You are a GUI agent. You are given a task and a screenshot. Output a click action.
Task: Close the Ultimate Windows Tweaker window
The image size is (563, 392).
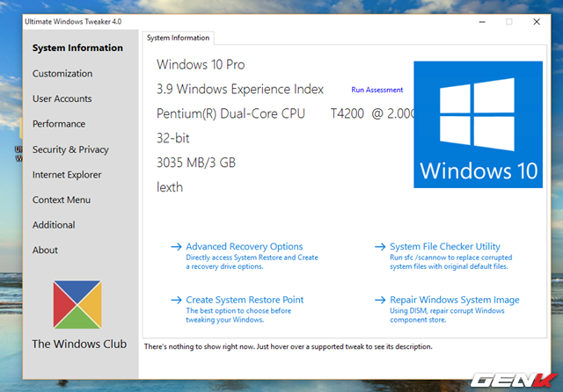pyautogui.click(x=537, y=22)
